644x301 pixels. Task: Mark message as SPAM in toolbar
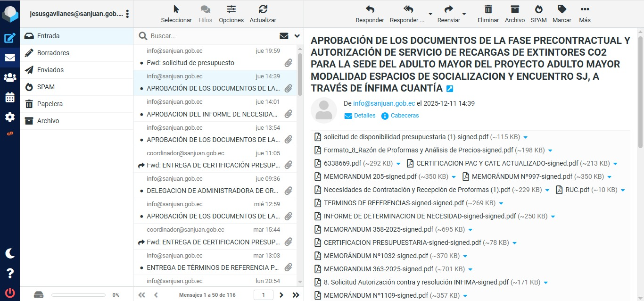click(538, 14)
